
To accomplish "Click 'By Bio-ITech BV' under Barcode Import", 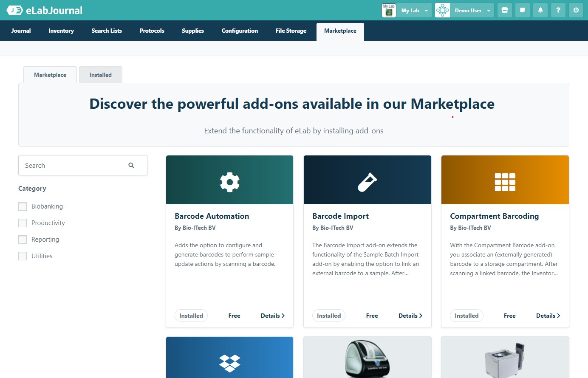I will point(333,228).
